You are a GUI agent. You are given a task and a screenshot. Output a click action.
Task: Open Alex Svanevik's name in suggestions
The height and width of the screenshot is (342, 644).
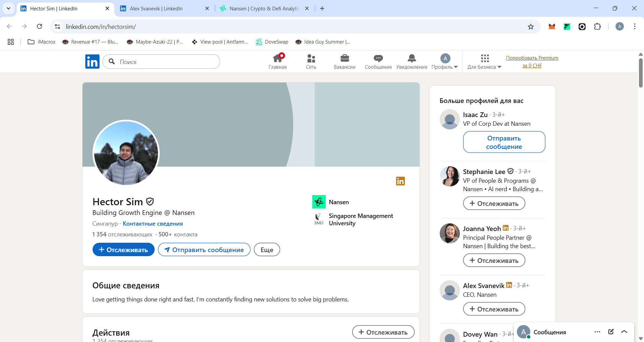484,286
